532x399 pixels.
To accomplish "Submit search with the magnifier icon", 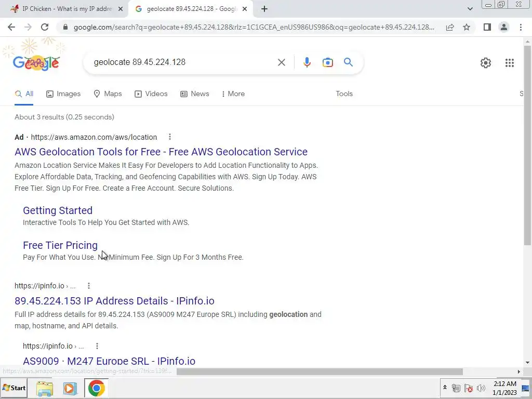I will tap(348, 62).
